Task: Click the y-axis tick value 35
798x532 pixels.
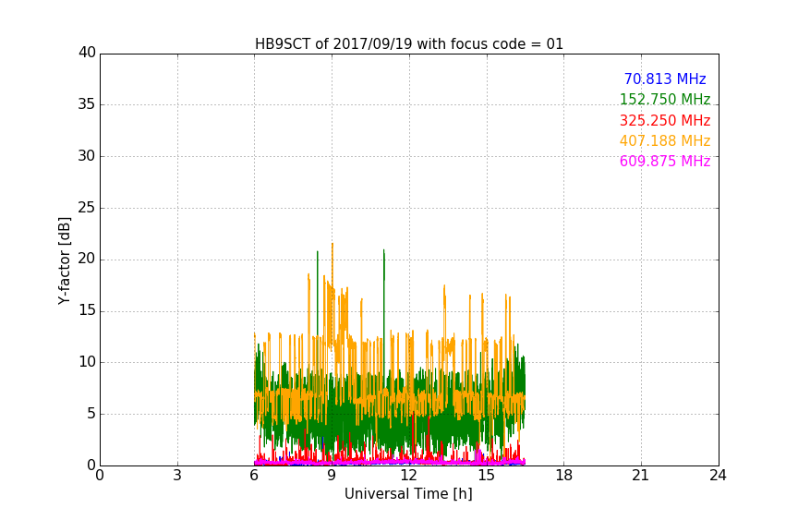Action: click(87, 104)
